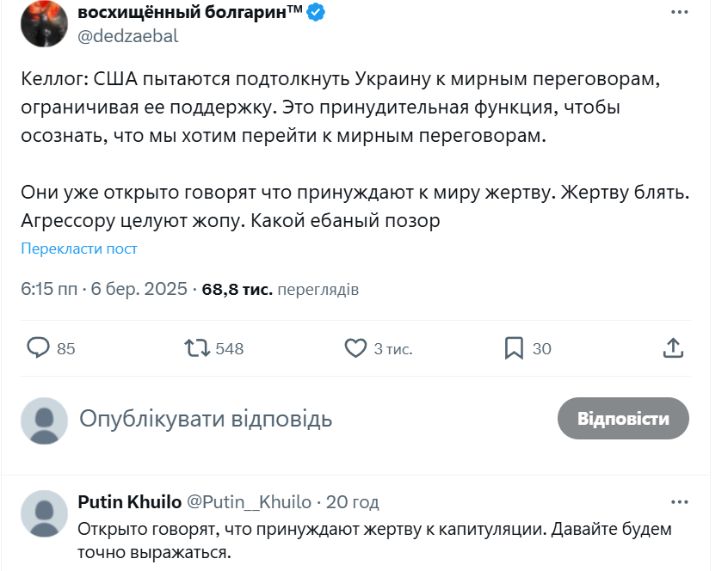View the '68,8 тис.' views count
The width and height of the screenshot is (728, 571).
click(238, 290)
